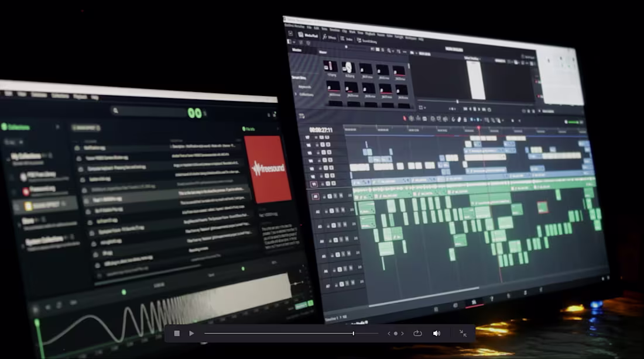Viewport: 644px width, 359px height.
Task: Select the A2 track header
Action: coord(317,211)
